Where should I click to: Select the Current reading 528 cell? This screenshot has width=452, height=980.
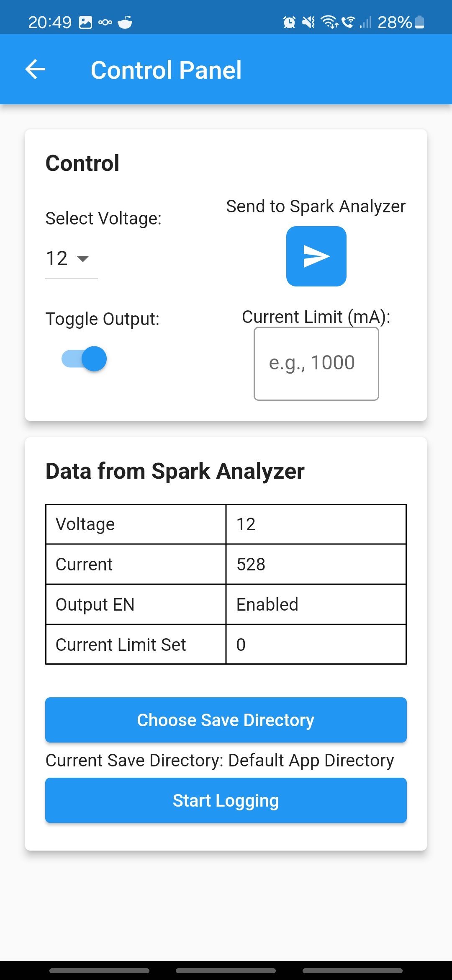(316, 565)
